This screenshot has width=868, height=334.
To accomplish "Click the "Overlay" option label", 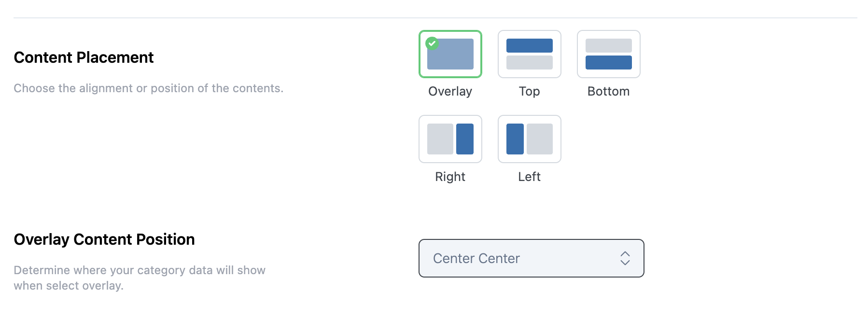I will click(450, 92).
